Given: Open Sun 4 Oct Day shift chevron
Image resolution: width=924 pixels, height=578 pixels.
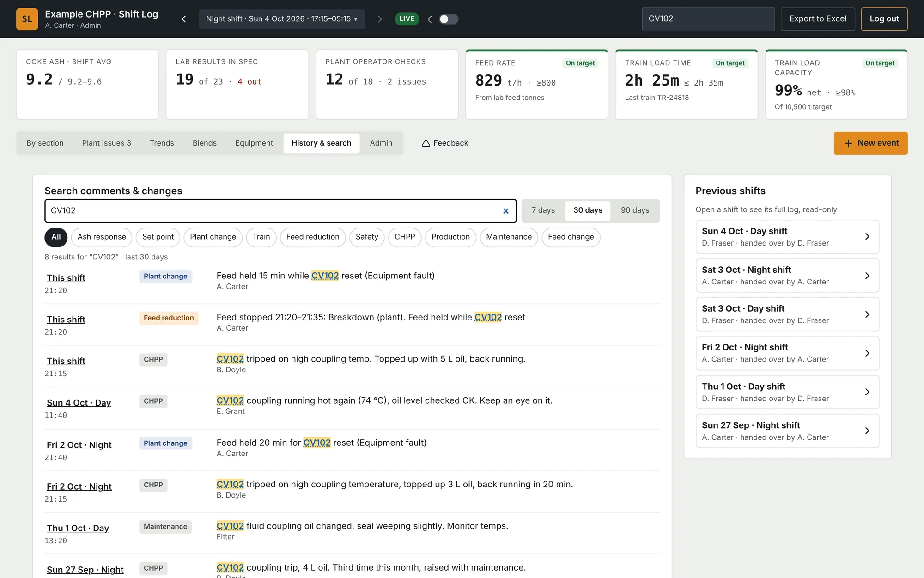Looking at the screenshot, I should click(867, 237).
